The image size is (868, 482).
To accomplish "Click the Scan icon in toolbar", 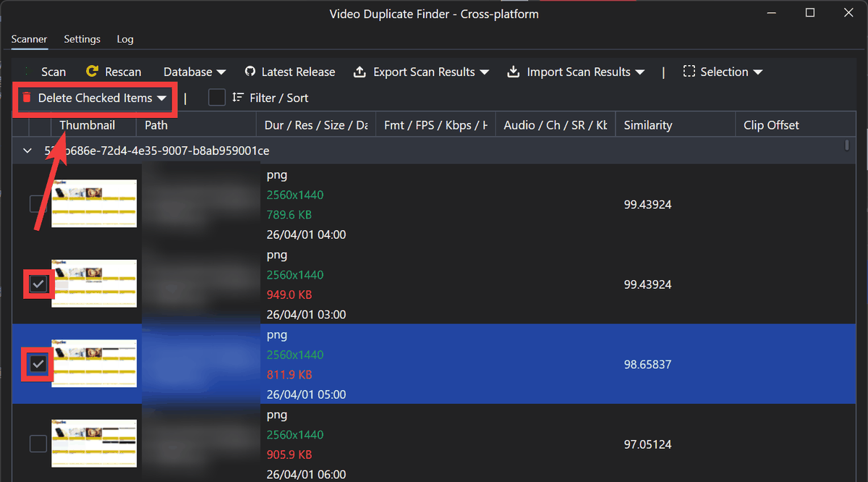I will coord(27,72).
